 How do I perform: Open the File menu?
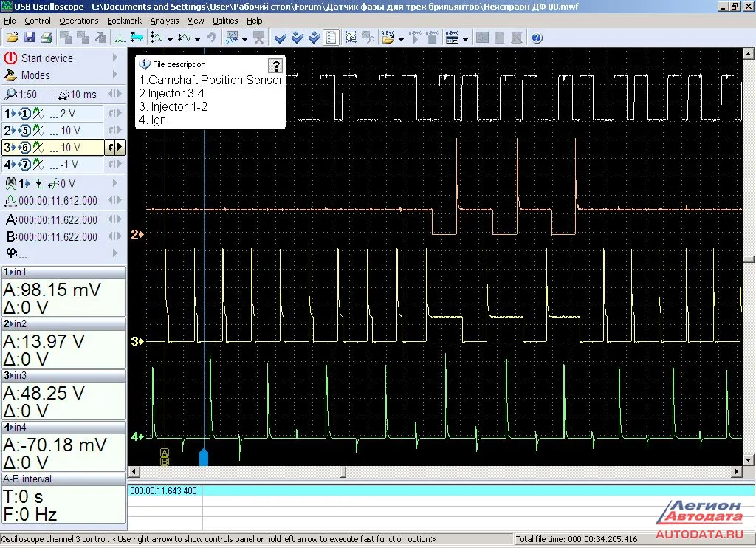point(10,21)
